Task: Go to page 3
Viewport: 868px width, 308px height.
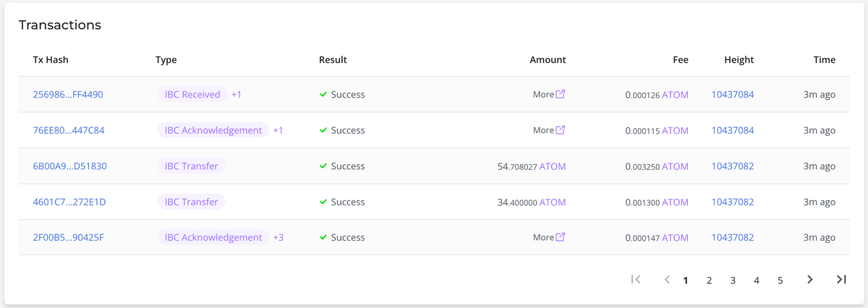Action: coord(733,281)
